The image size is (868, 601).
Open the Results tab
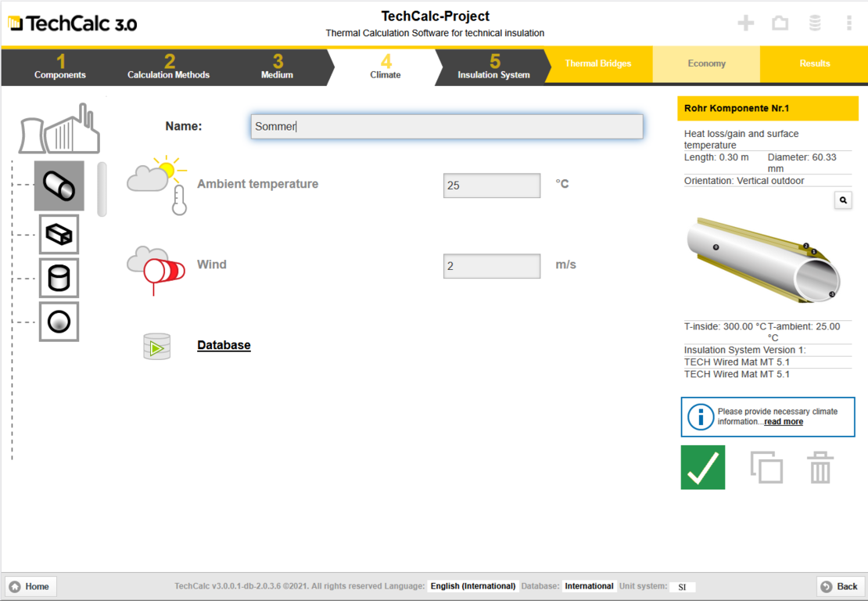point(814,63)
